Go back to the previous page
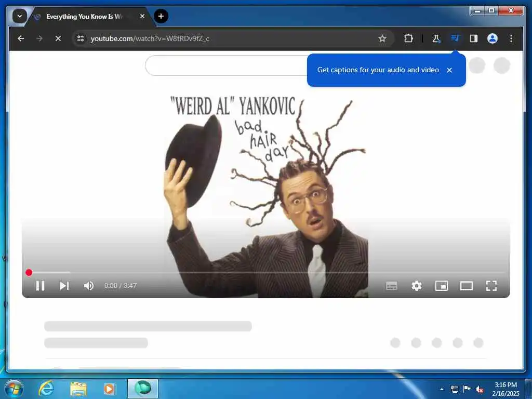This screenshot has height=399, width=532. coord(21,38)
